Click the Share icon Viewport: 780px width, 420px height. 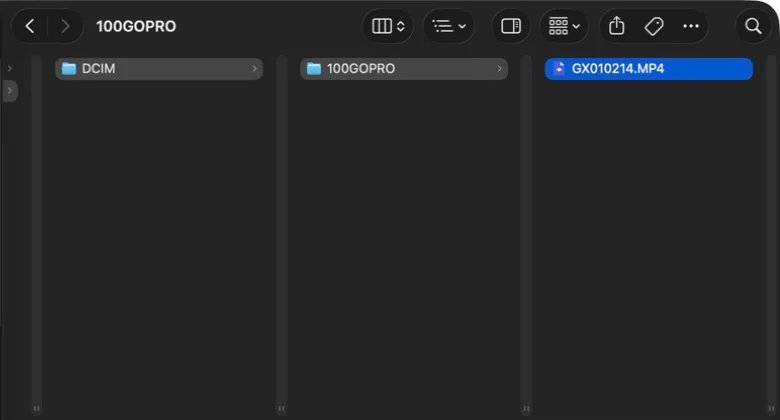coord(616,26)
